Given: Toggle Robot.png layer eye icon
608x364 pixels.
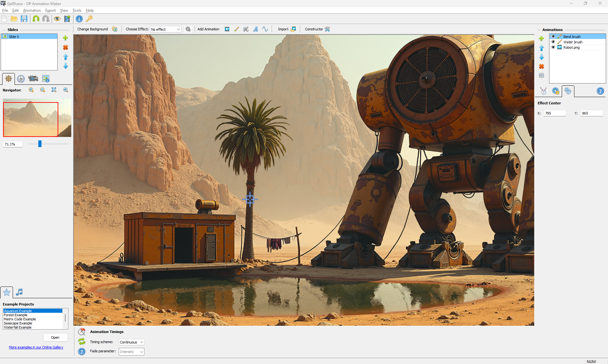Looking at the screenshot, I should click(553, 47).
